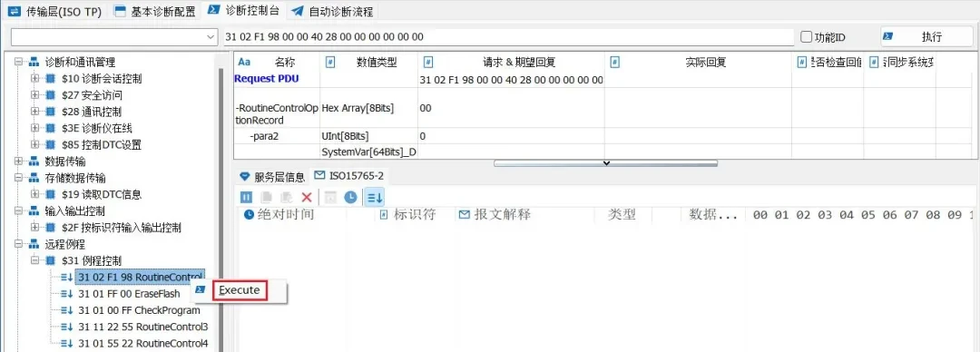Open the combo box left of request bytes
Image resolution: width=980 pixels, height=352 pixels.
(x=114, y=37)
